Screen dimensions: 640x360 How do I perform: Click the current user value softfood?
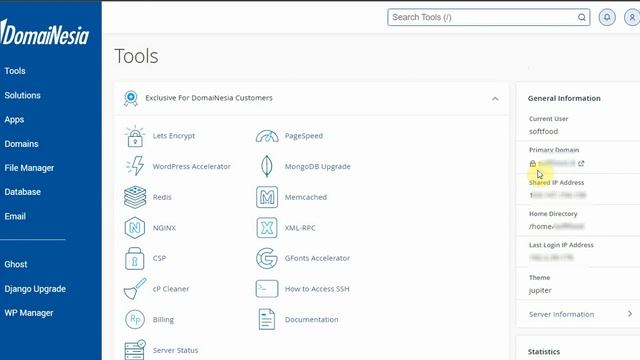(x=543, y=131)
